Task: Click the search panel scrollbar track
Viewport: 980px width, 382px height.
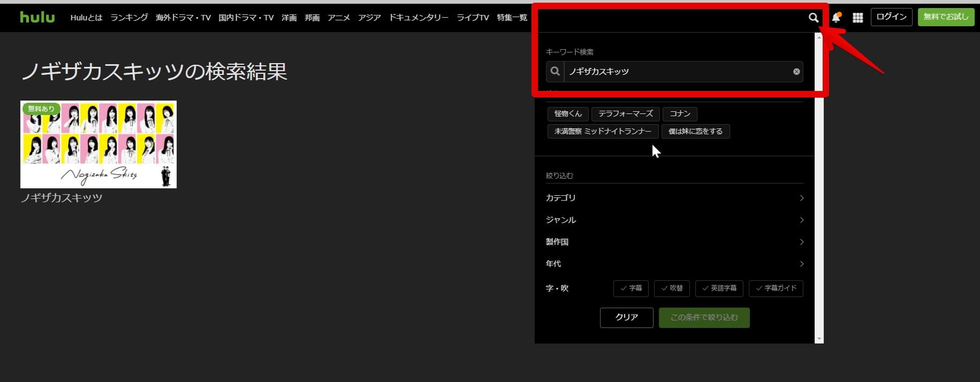Action: click(819, 187)
